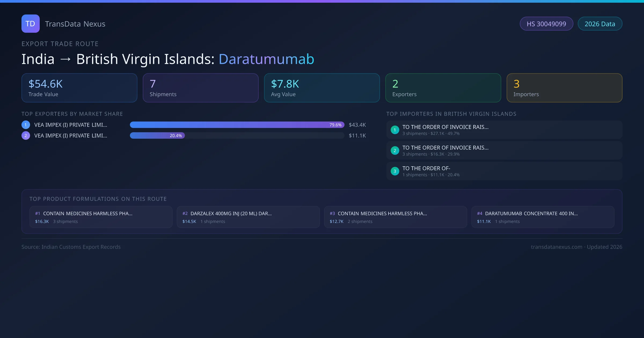Click the TransData Nexus brand name
This screenshot has height=338, width=644.
point(75,24)
